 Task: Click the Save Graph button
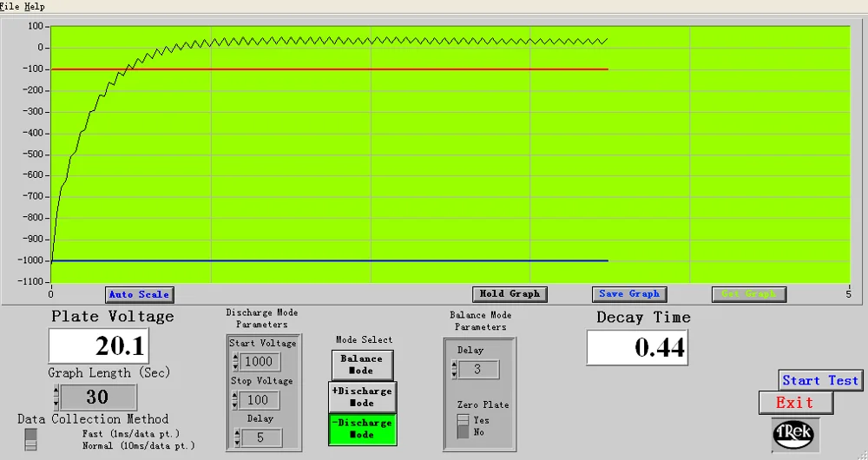tap(629, 294)
